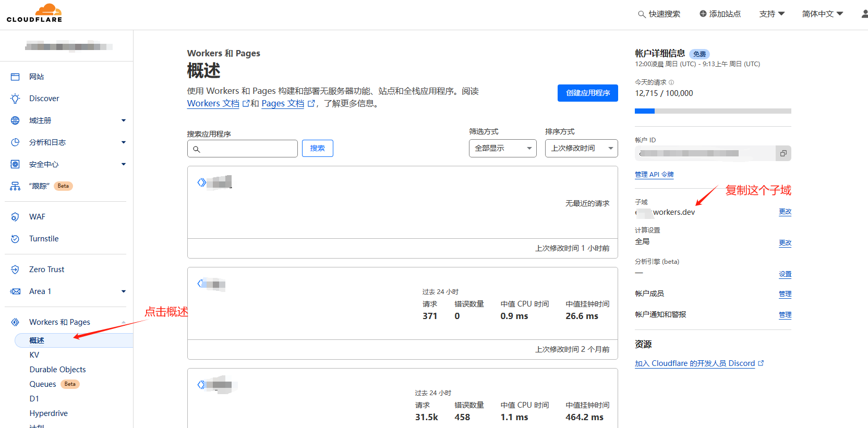This screenshot has width=868, height=428.
Task: Click the 跟踪 network icon
Action: [x=15, y=186]
